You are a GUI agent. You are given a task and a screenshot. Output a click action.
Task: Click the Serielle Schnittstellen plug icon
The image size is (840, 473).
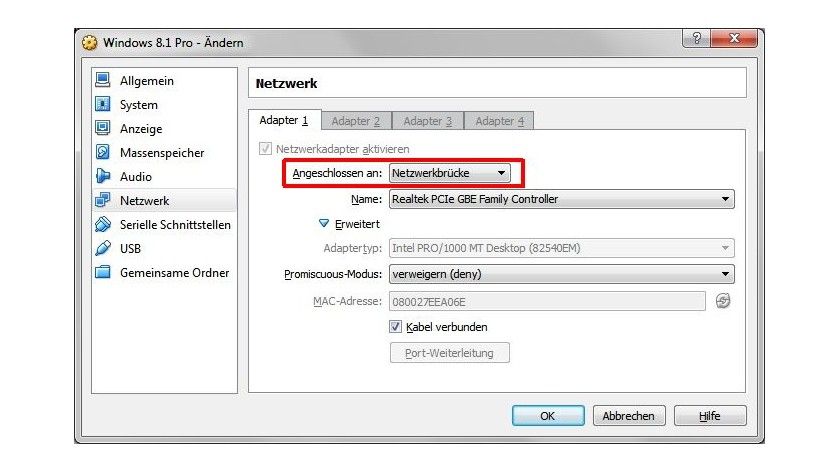click(x=102, y=224)
